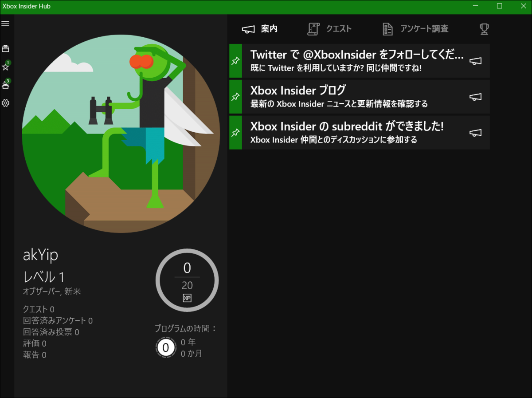
Task: Click the 0/20 XP progress ring
Action: 187,280
